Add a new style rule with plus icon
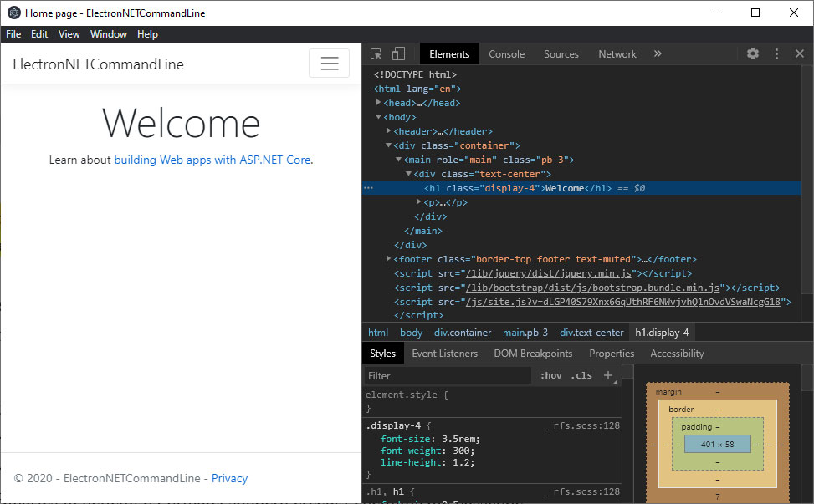The image size is (814, 504). coord(608,375)
